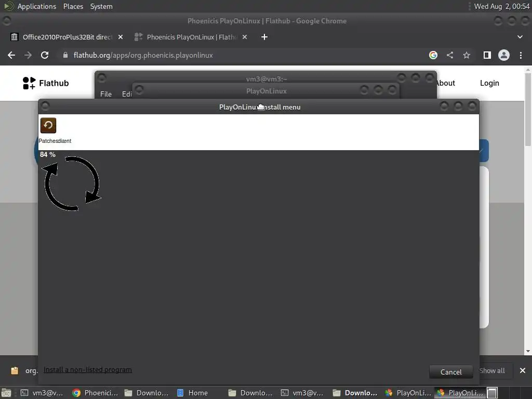The width and height of the screenshot is (532, 399).
Task: Open the Applications menu
Action: [37, 6]
